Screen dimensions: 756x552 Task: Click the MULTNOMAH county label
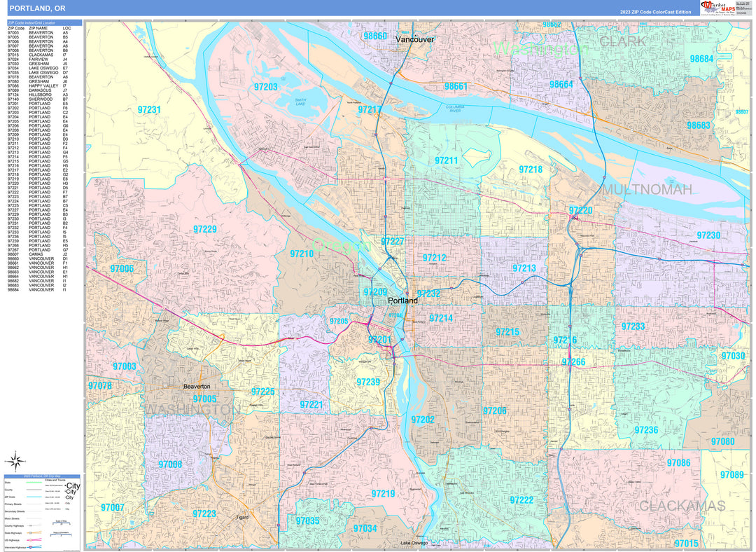coord(647,190)
